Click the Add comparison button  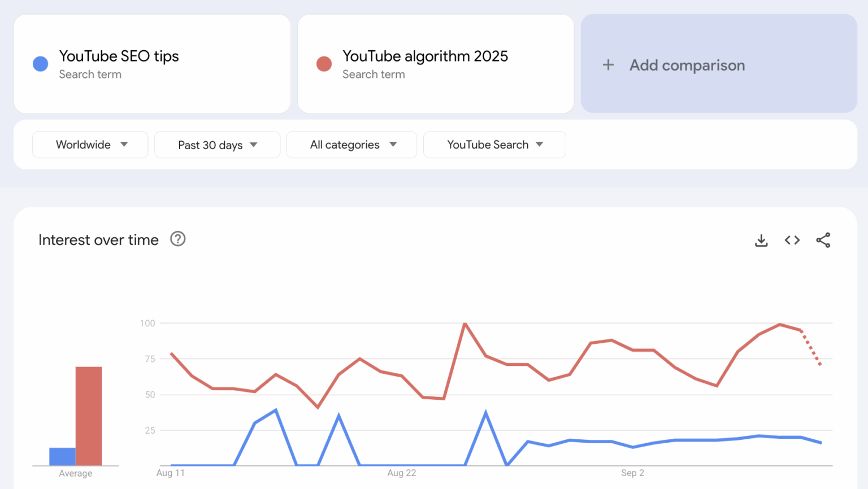tap(687, 66)
